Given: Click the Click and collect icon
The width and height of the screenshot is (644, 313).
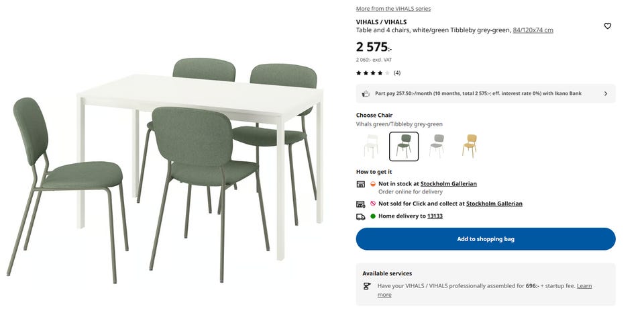Looking at the screenshot, I should pos(361,204).
